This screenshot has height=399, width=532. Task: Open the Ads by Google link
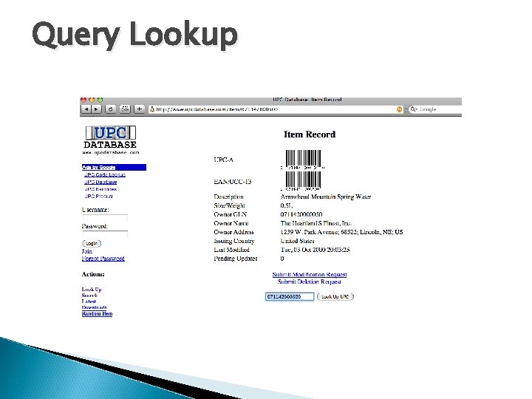pyautogui.click(x=99, y=167)
